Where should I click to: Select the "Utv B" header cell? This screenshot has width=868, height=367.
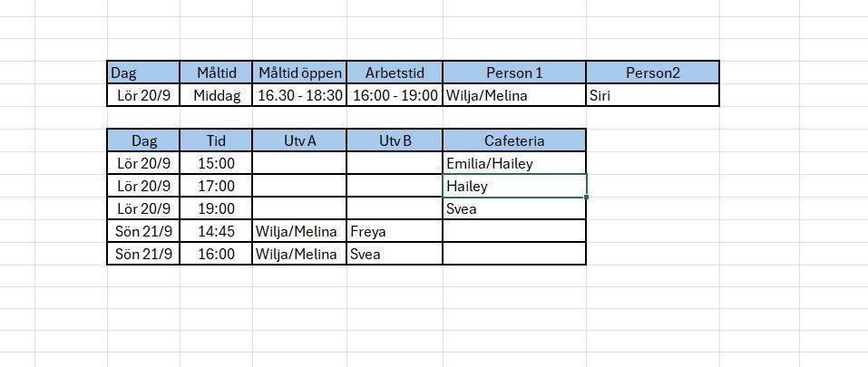(x=395, y=140)
